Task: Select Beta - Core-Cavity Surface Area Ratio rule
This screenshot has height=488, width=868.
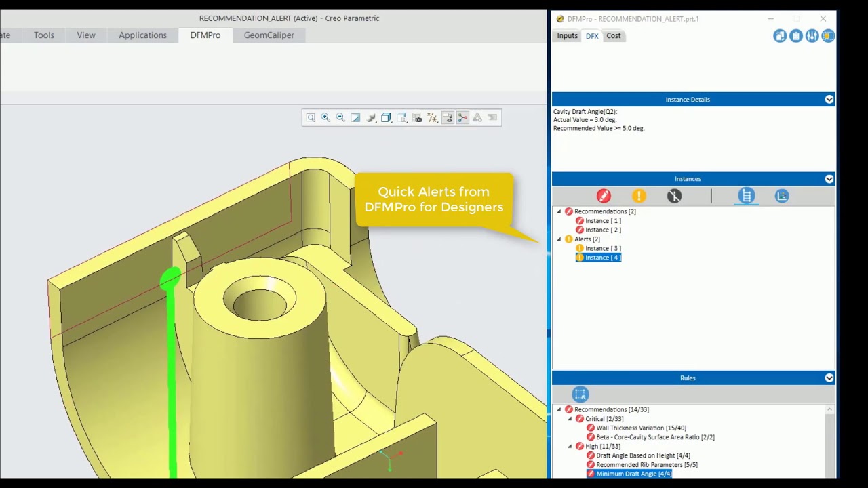Action: pos(655,437)
